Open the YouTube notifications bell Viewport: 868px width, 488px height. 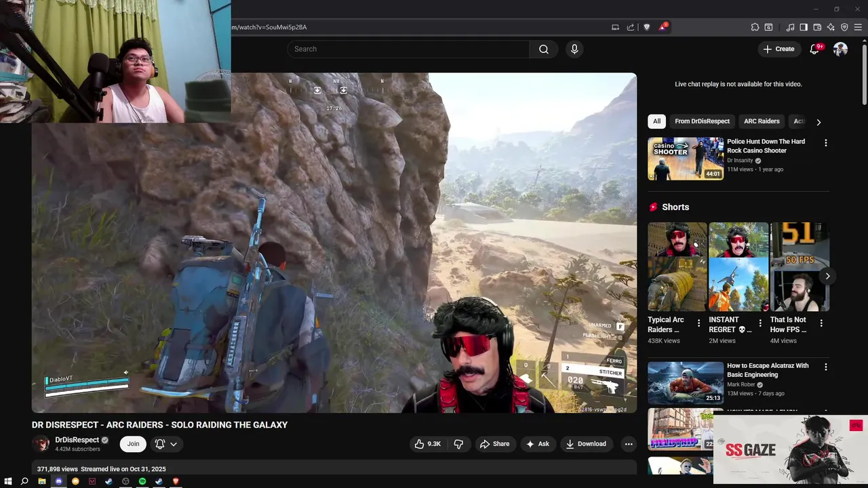coord(815,49)
